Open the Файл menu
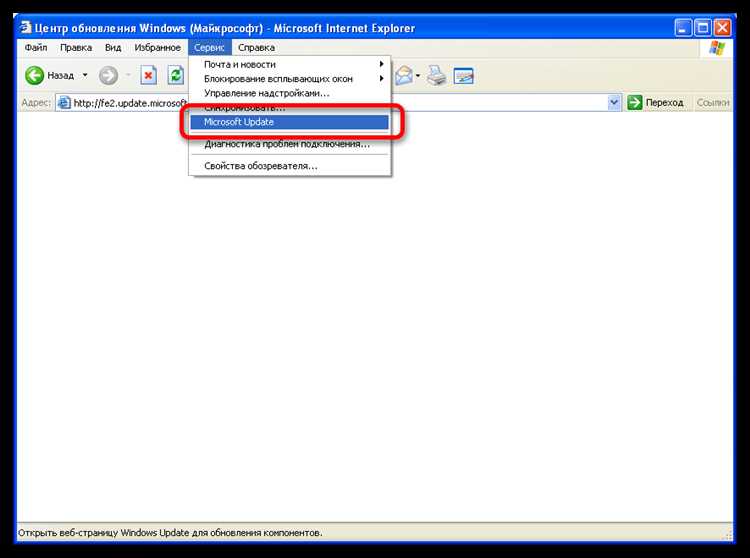The image size is (750, 558). pyautogui.click(x=36, y=47)
